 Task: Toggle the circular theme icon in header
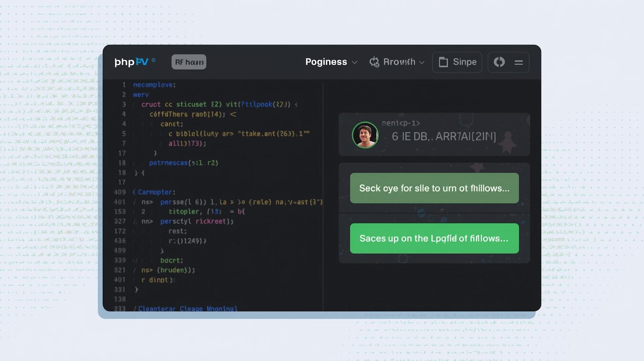pyautogui.click(x=499, y=62)
